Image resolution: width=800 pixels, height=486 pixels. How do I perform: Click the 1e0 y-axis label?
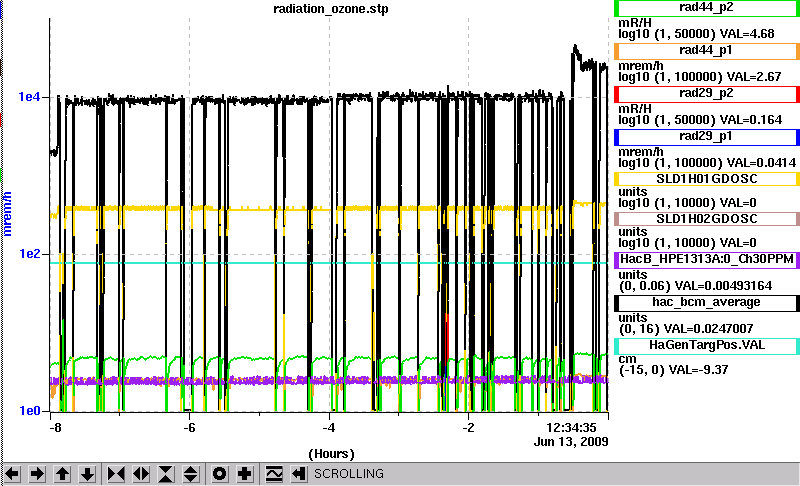(30, 411)
